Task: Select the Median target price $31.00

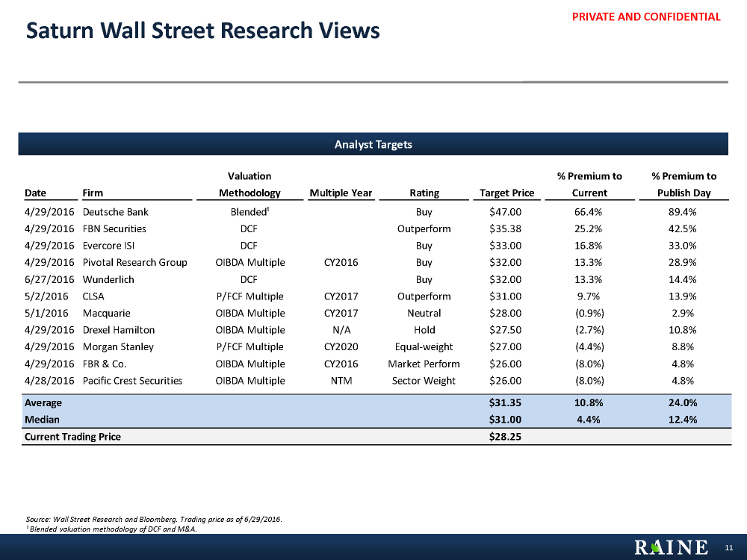Action: pos(506,419)
